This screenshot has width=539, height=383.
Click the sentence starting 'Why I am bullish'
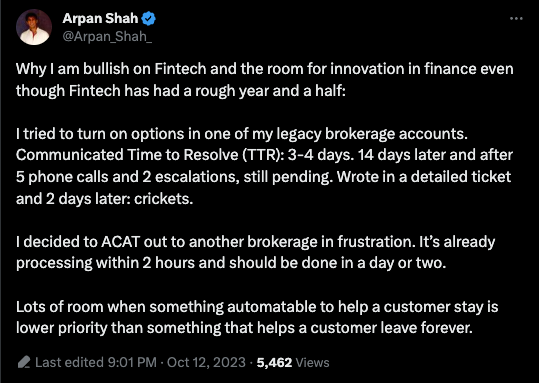point(264,80)
